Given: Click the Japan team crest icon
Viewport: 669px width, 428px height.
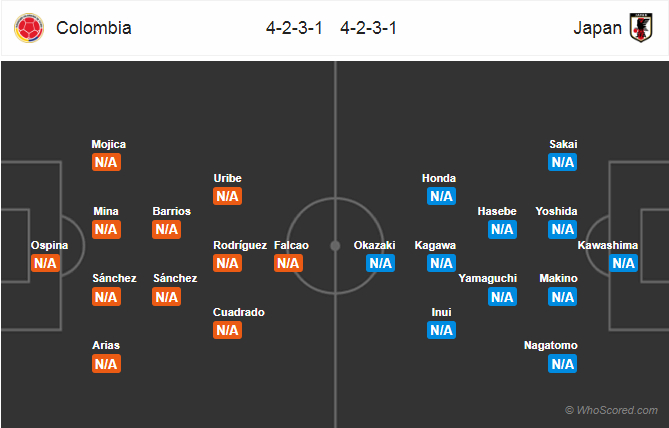Looking at the screenshot, I should tap(640, 27).
